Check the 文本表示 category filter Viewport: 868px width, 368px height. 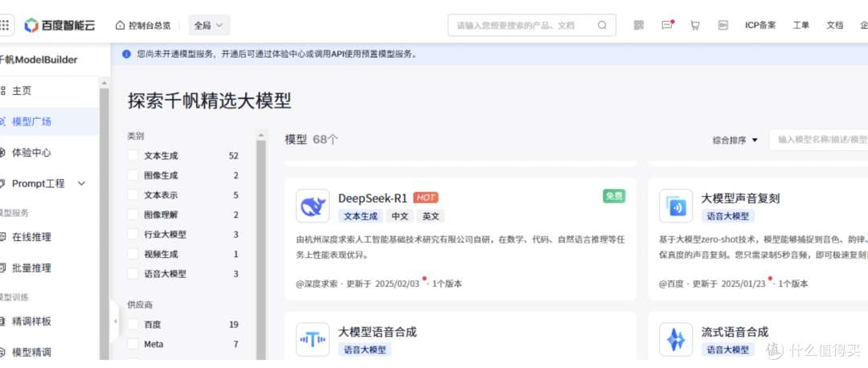pos(133,195)
